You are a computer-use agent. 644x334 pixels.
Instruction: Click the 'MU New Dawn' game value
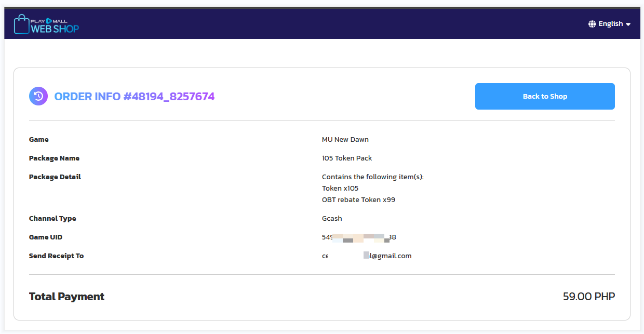345,139
